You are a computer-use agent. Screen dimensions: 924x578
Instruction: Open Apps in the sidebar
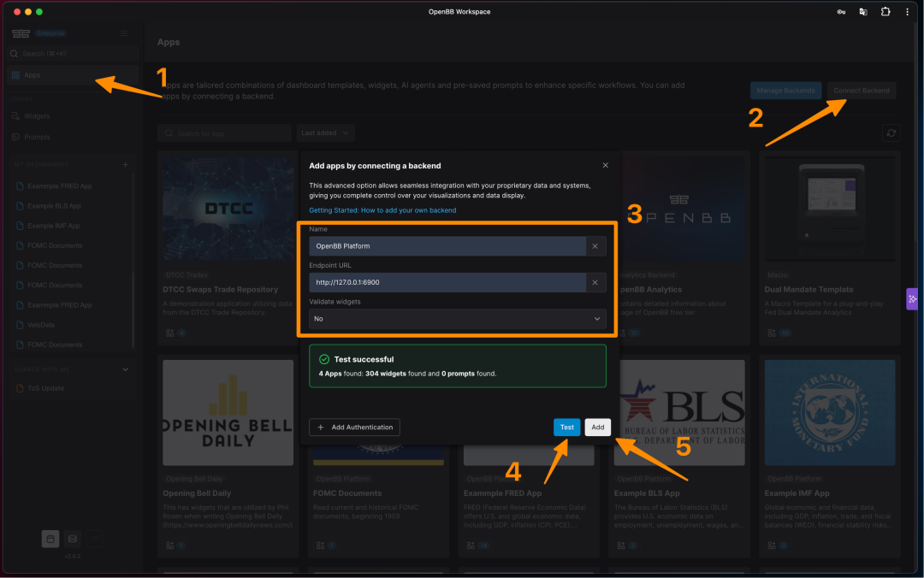(73, 75)
